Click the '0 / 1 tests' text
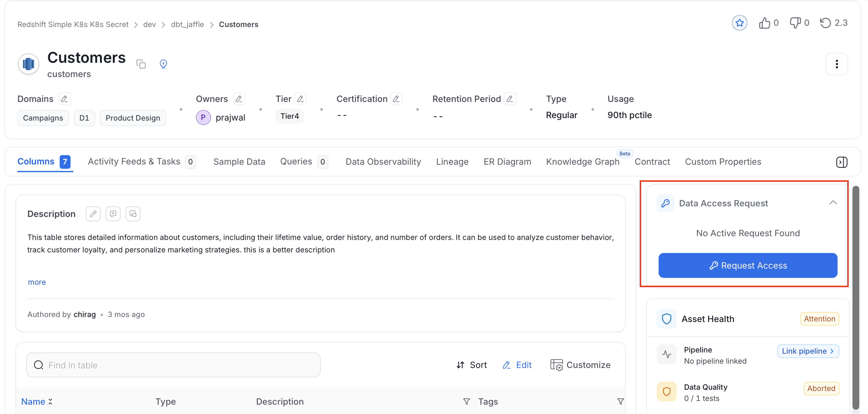The image size is (868, 414). tap(701, 398)
